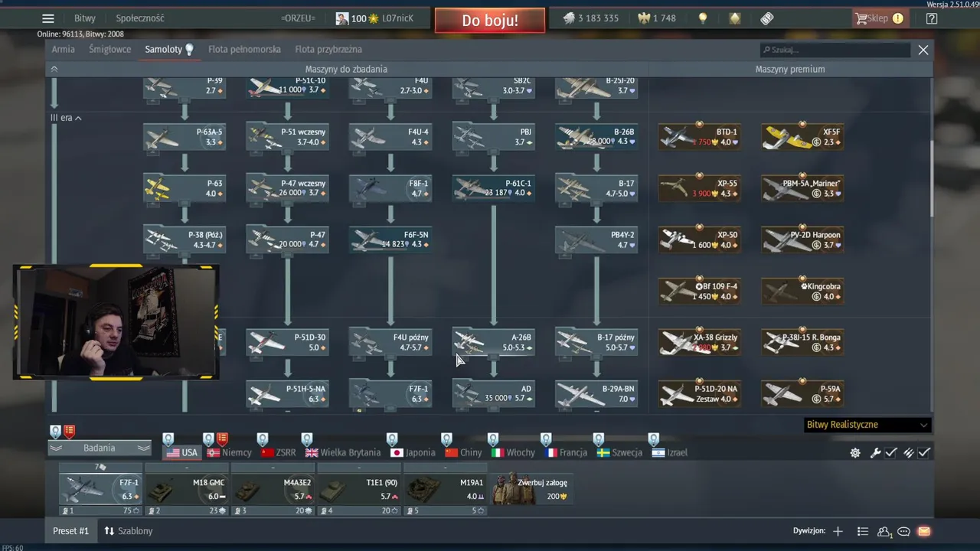Open the settings gear icon above crew slots
This screenshot has height=551, width=980.
pos(855,452)
